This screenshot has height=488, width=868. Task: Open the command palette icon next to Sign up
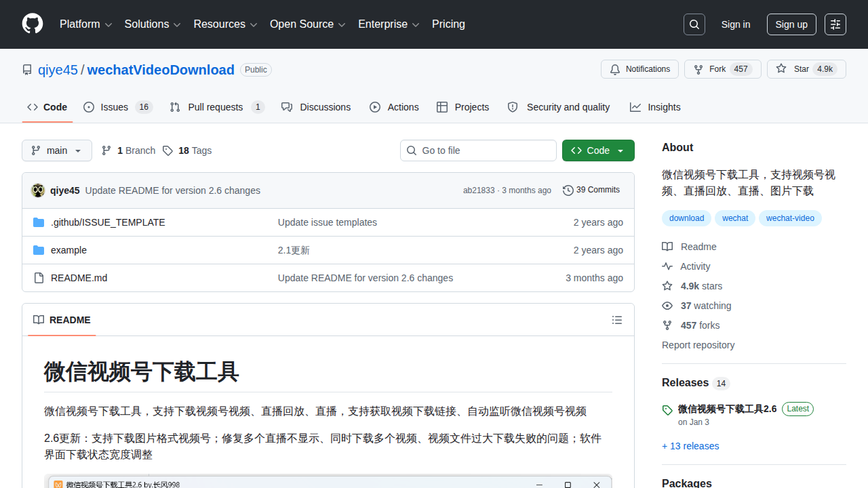tap(835, 24)
